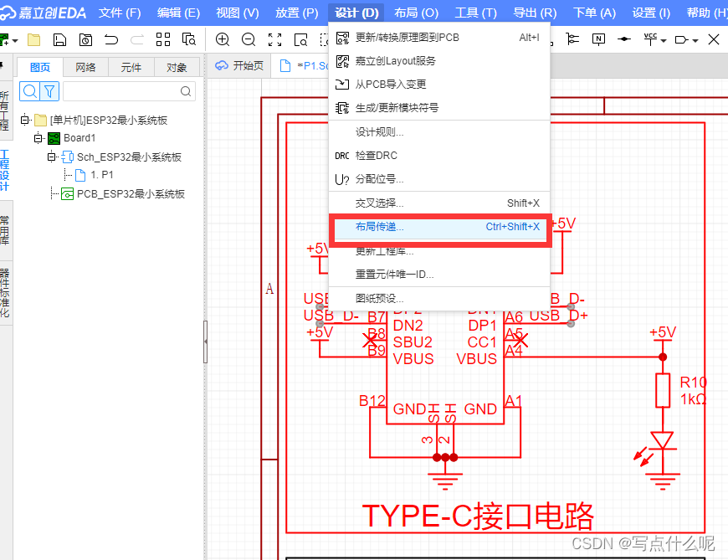
Task: Open the 下单 (A) menu
Action: coord(594,13)
